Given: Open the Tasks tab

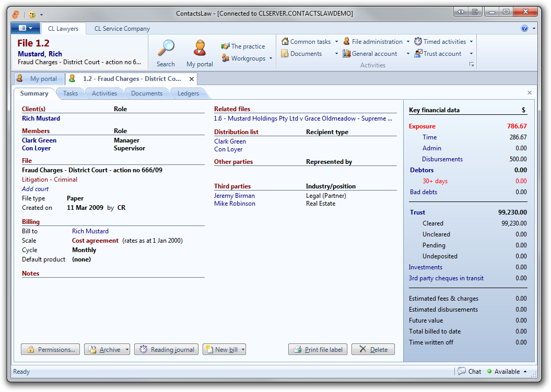Looking at the screenshot, I should point(71,93).
